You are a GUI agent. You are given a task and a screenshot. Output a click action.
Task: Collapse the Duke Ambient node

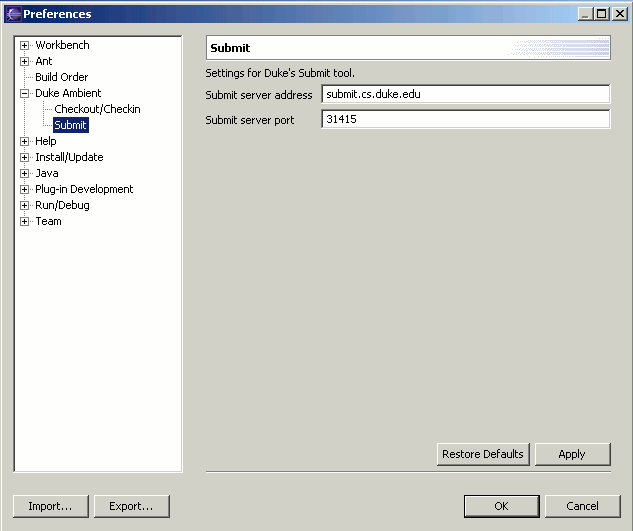[24, 93]
